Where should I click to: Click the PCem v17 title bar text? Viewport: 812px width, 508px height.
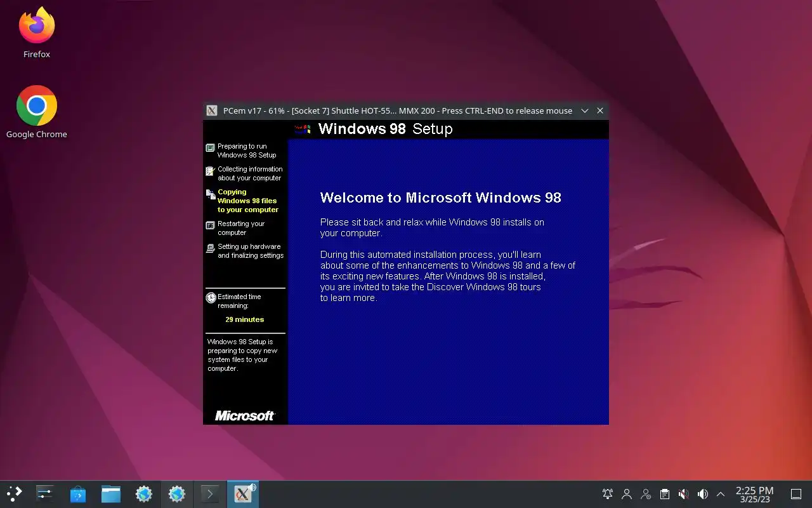tap(398, 110)
